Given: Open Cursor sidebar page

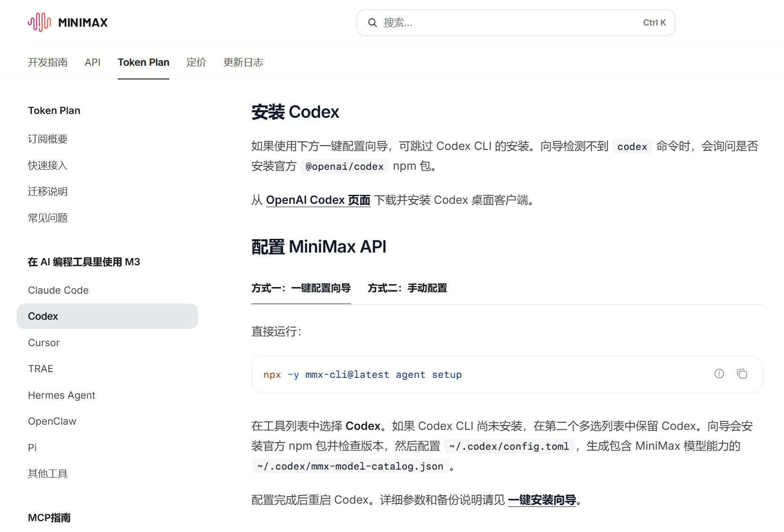Looking at the screenshot, I should [44, 343].
